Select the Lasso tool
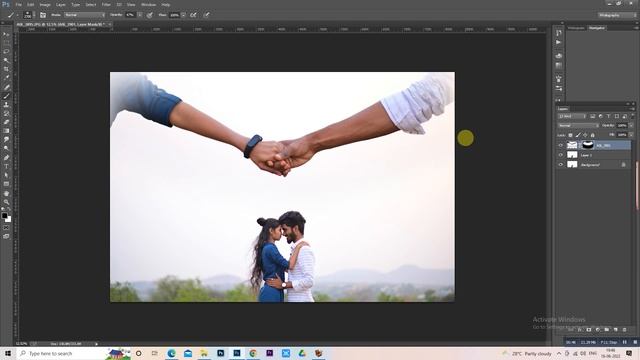 coord(6,51)
